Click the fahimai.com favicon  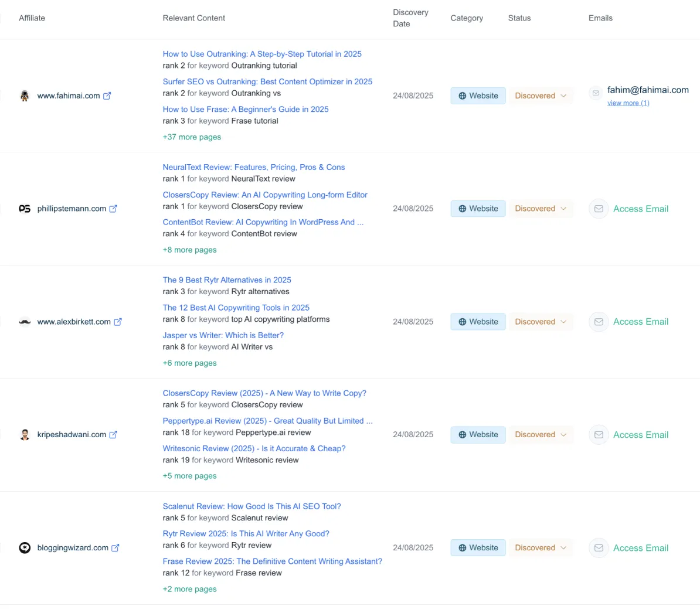pyautogui.click(x=25, y=96)
